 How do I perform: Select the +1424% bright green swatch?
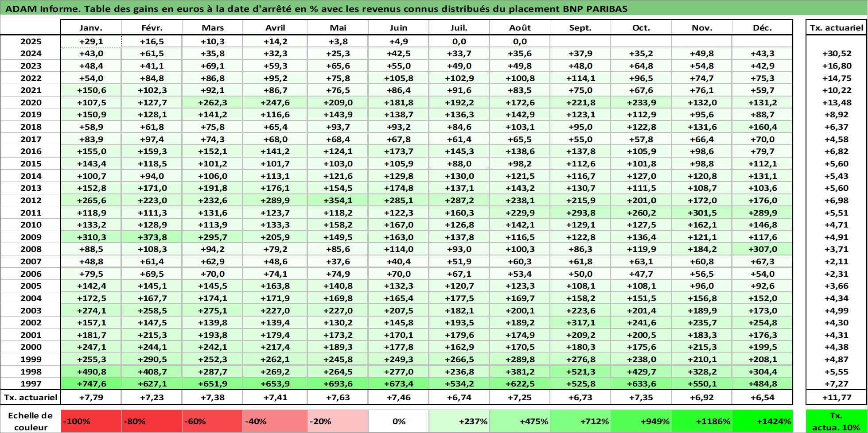click(x=763, y=421)
